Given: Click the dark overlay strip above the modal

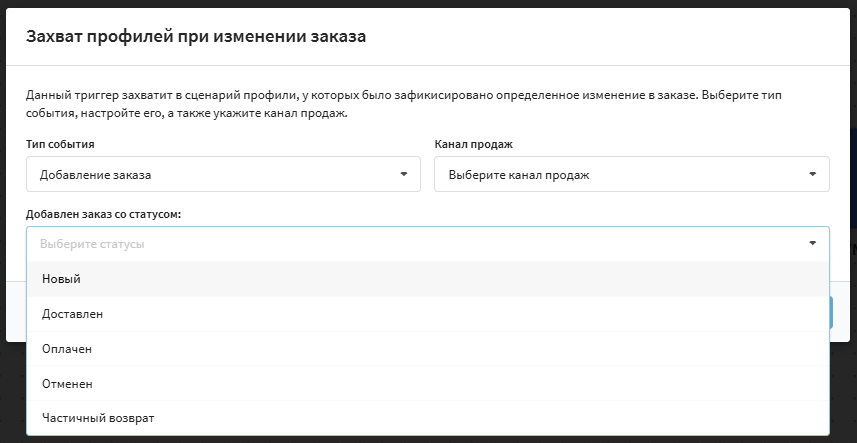Looking at the screenshot, I should 428,4.
